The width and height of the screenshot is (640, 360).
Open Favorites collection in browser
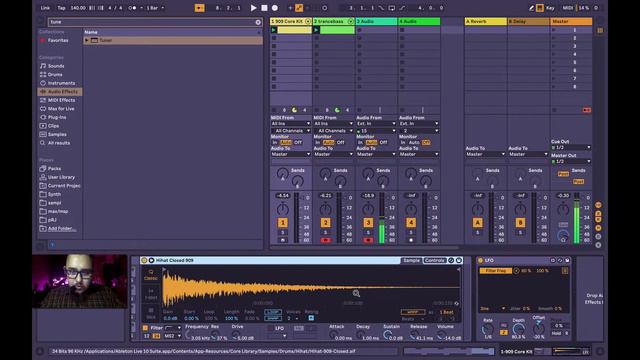click(x=58, y=40)
